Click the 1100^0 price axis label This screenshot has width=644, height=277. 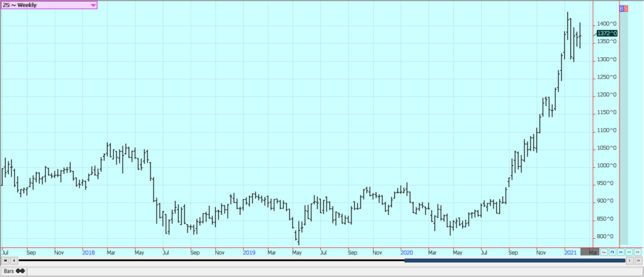(607, 131)
